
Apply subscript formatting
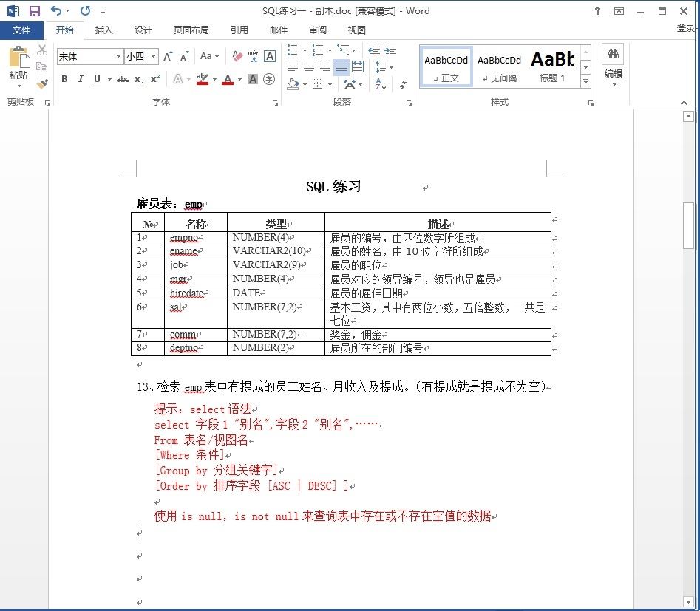139,80
